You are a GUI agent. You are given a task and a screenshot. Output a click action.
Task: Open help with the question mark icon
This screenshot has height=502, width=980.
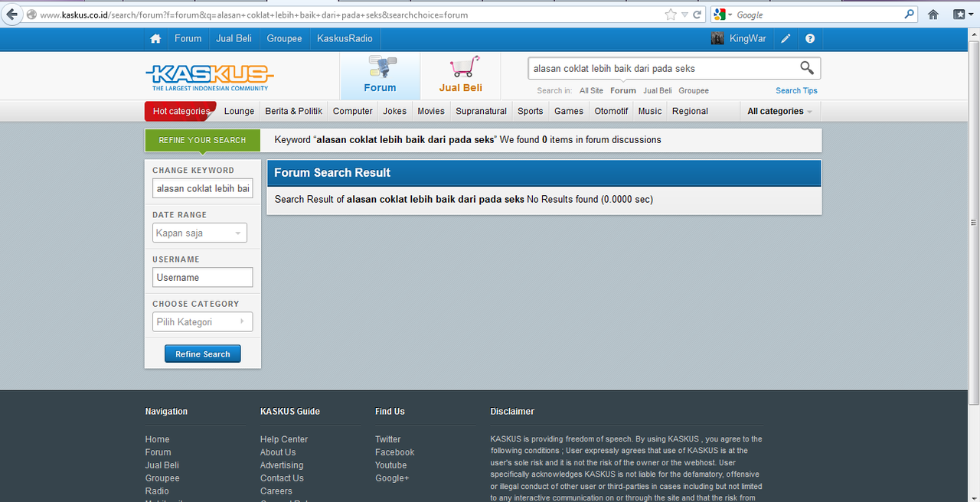[x=810, y=38]
